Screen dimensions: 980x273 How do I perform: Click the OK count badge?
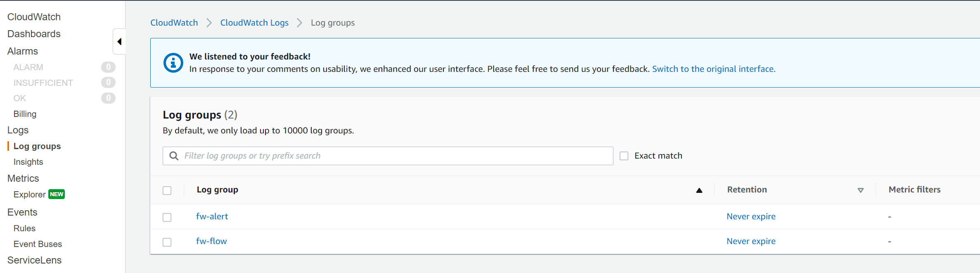tap(108, 98)
